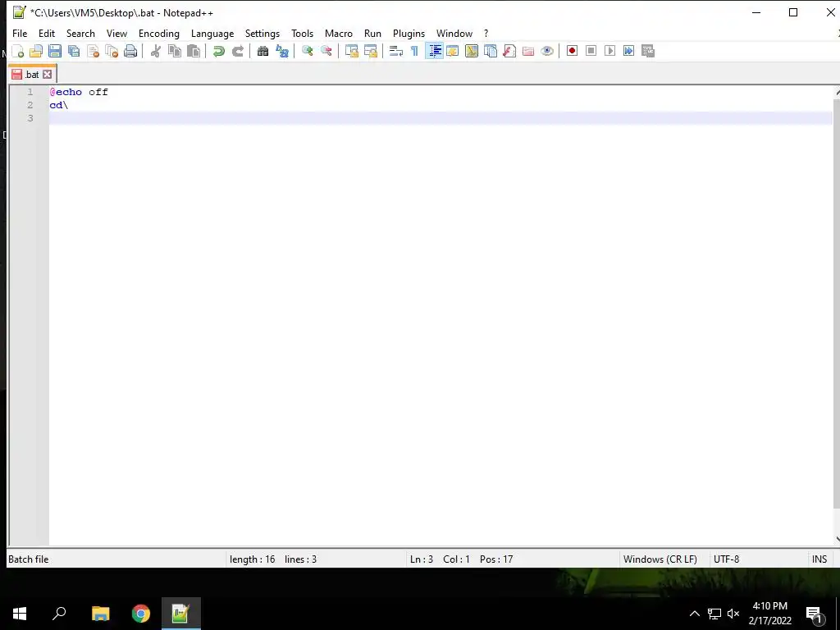Close the current document via toolbar icon
The width and height of the screenshot is (840, 630).
tap(93, 51)
